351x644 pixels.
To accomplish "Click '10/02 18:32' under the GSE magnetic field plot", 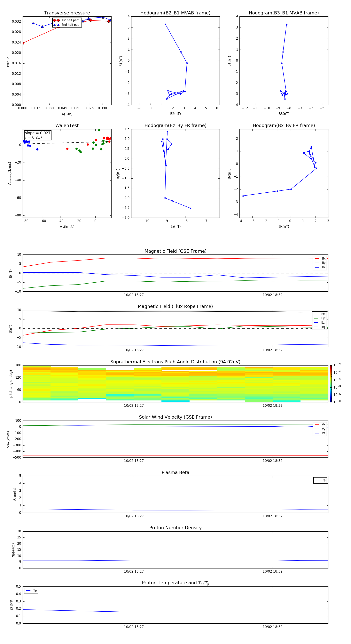I will [x=272, y=295].
